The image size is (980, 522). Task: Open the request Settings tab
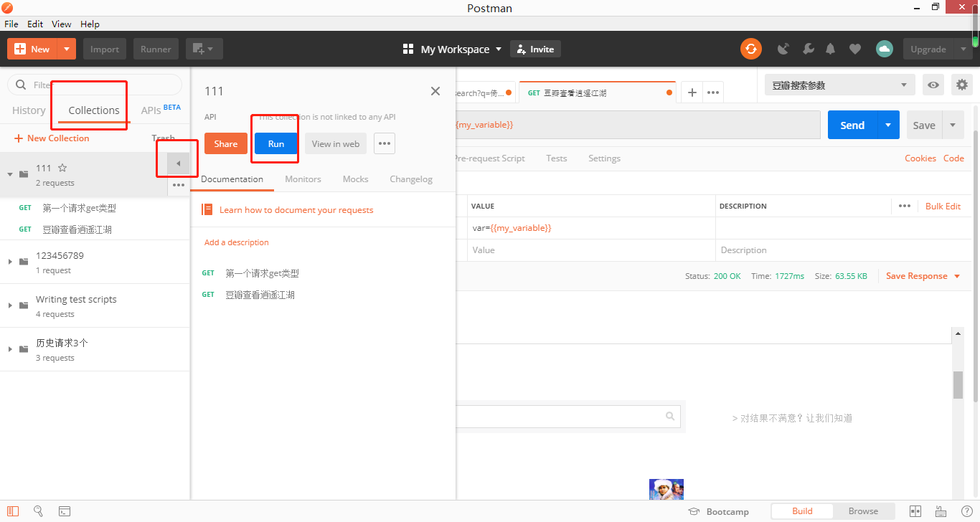(604, 158)
